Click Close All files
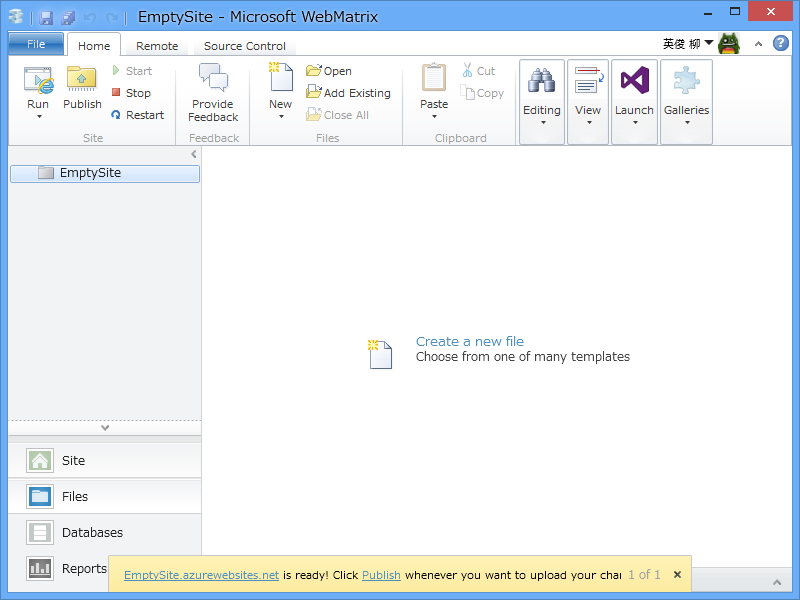The height and width of the screenshot is (600, 800). pyautogui.click(x=337, y=115)
